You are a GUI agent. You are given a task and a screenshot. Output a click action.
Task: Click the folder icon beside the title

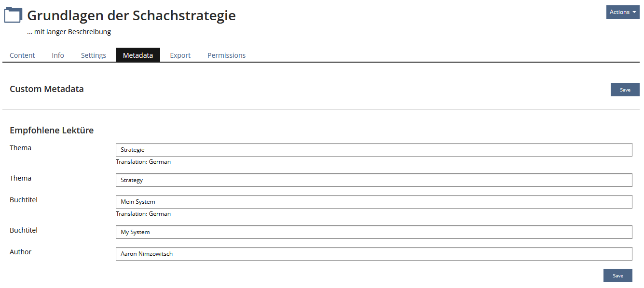point(13,15)
